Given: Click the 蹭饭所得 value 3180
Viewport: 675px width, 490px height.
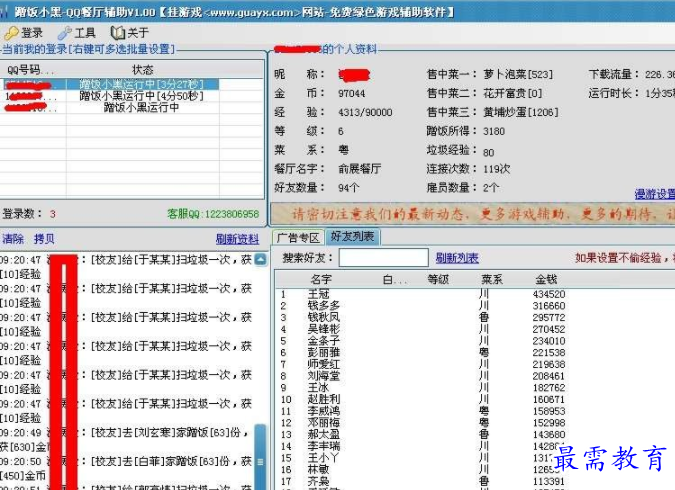Looking at the screenshot, I should (x=494, y=131).
